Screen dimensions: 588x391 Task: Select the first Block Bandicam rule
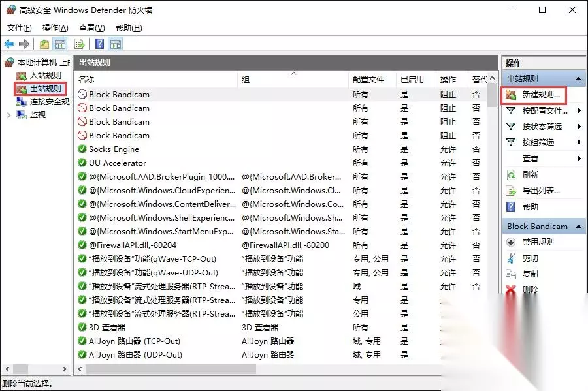(x=281, y=95)
